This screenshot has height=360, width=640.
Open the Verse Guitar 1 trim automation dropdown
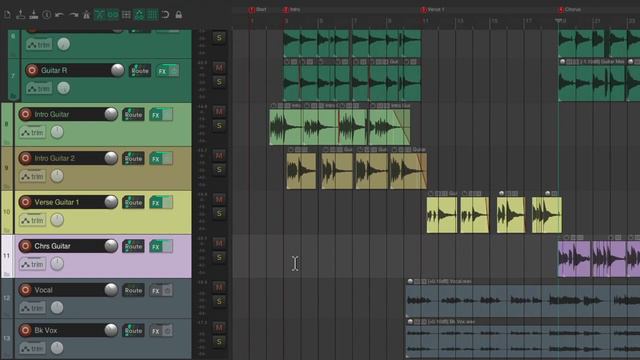coord(33,220)
